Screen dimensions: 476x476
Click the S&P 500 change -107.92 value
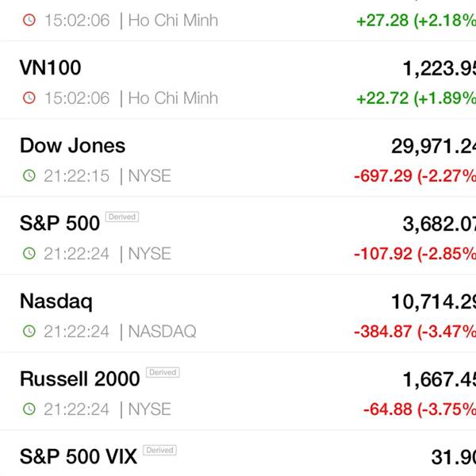(x=383, y=254)
